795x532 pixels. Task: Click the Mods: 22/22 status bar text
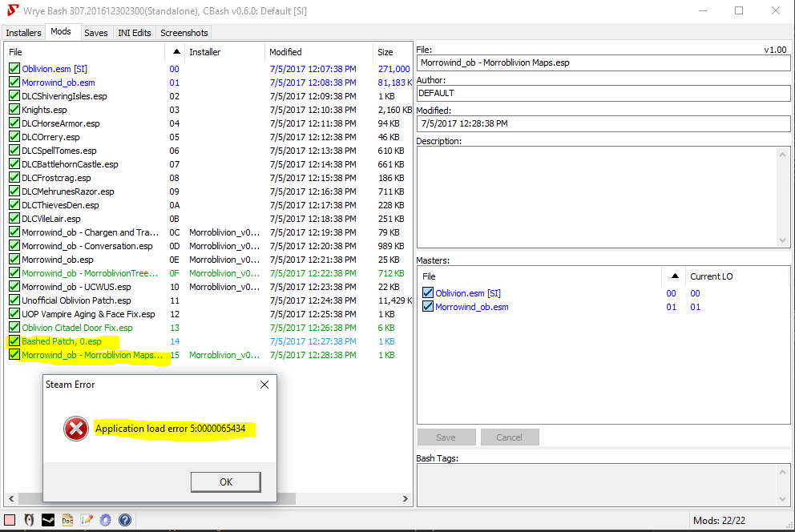pos(719,520)
